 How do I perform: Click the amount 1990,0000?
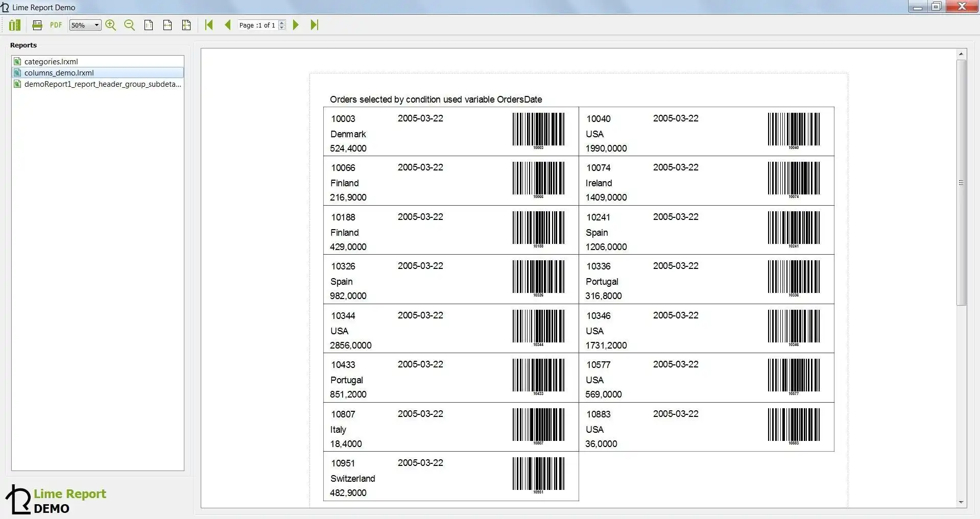(606, 149)
